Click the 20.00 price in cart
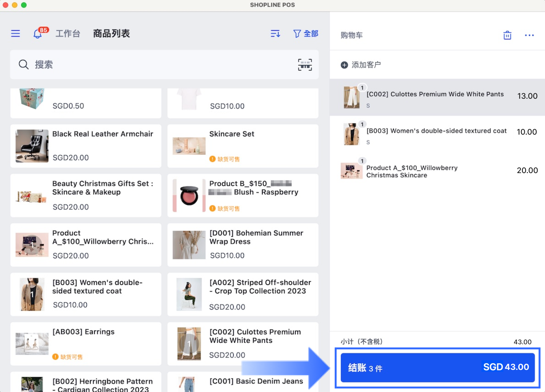 click(527, 170)
